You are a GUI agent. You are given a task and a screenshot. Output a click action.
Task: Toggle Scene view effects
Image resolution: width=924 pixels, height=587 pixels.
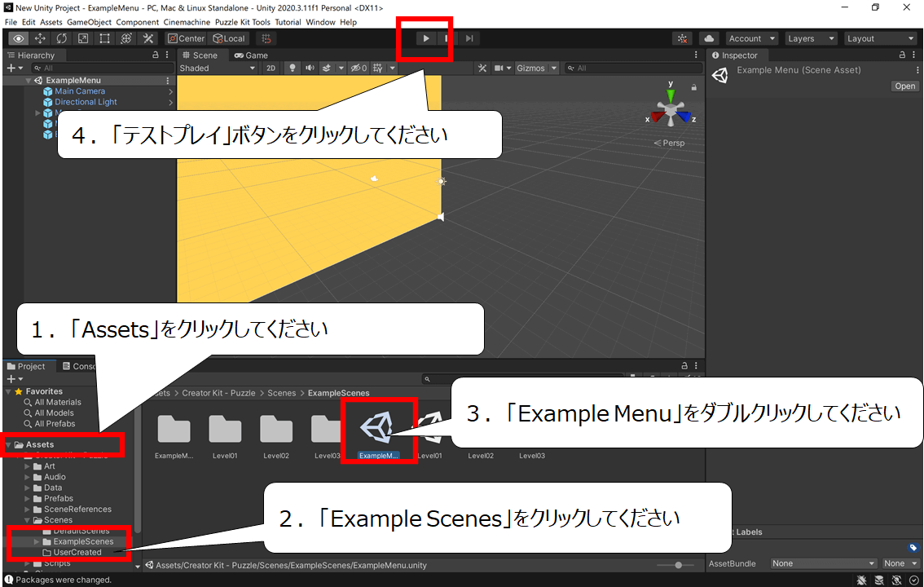(x=327, y=68)
